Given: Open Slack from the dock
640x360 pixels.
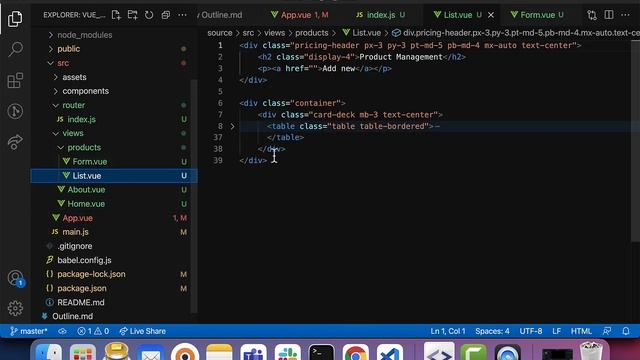Looking at the screenshot, I should 287,353.
